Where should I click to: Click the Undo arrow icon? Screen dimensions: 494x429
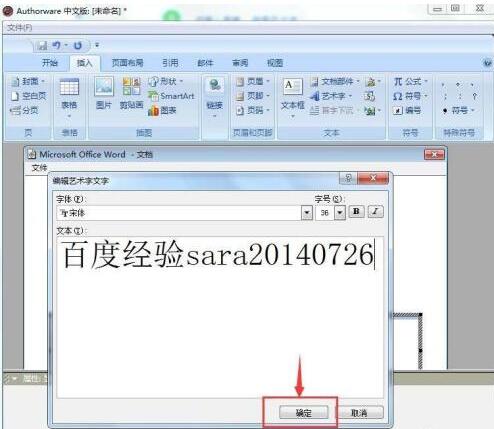coord(56,45)
